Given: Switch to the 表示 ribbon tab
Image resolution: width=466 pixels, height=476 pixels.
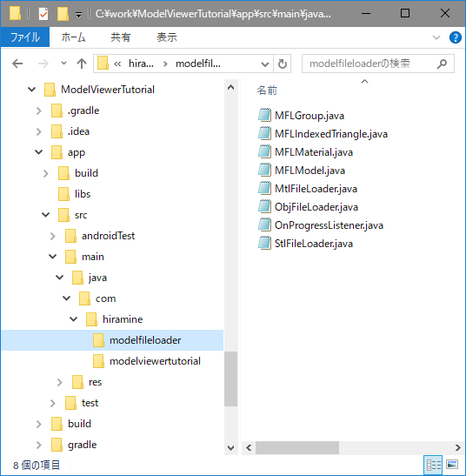Looking at the screenshot, I should coord(167,37).
